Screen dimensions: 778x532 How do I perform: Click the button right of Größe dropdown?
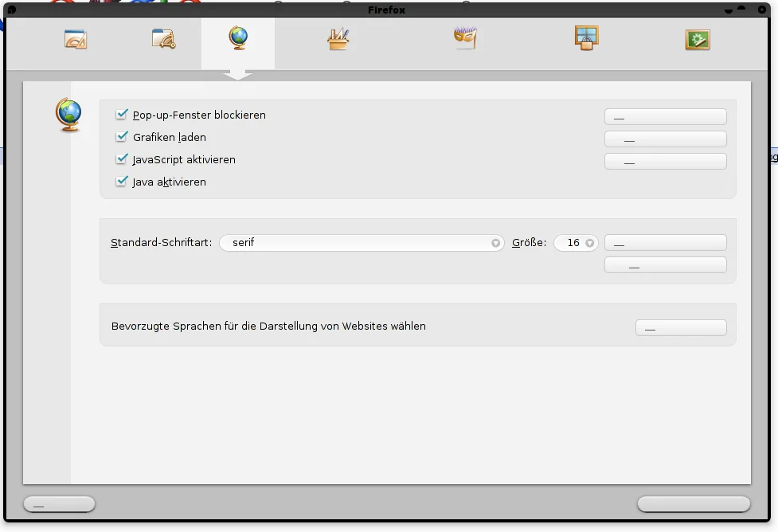pos(665,243)
